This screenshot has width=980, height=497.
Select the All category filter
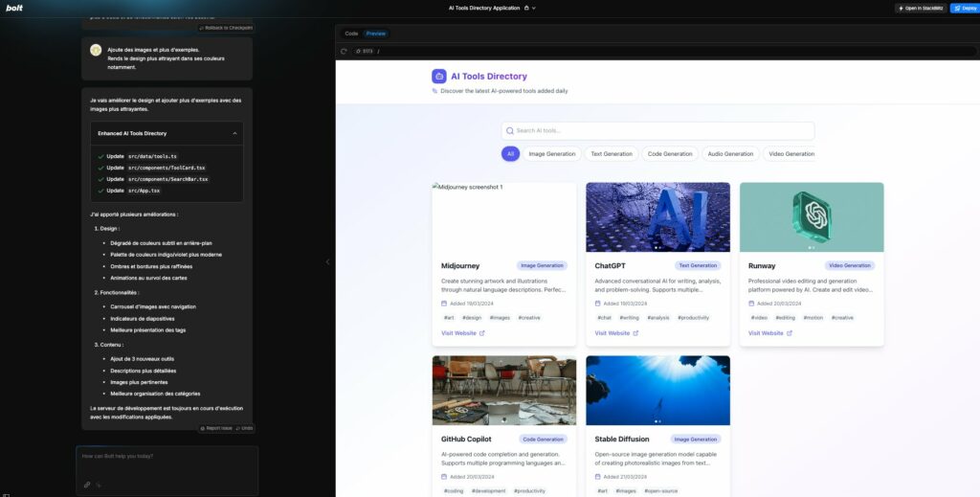click(510, 153)
